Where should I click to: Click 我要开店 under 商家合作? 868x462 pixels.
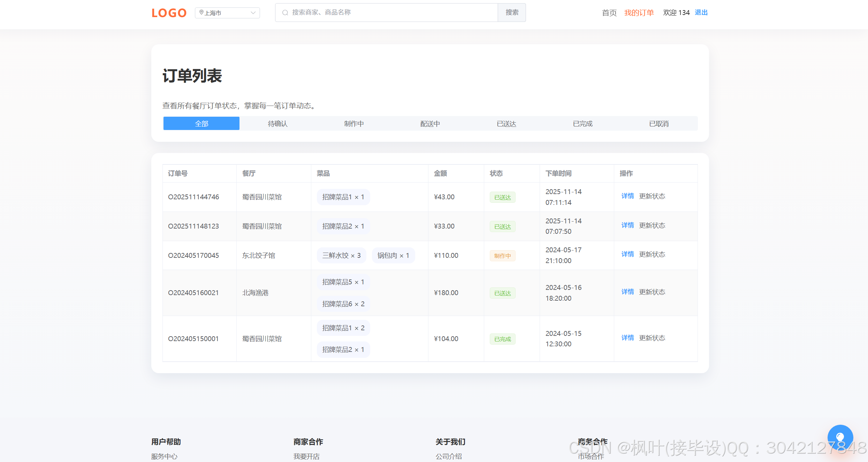(307, 456)
